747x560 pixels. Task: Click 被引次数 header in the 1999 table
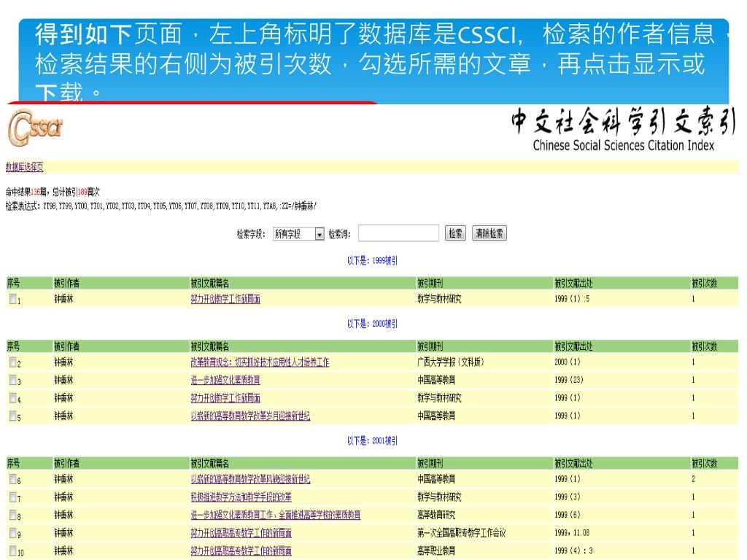click(704, 284)
